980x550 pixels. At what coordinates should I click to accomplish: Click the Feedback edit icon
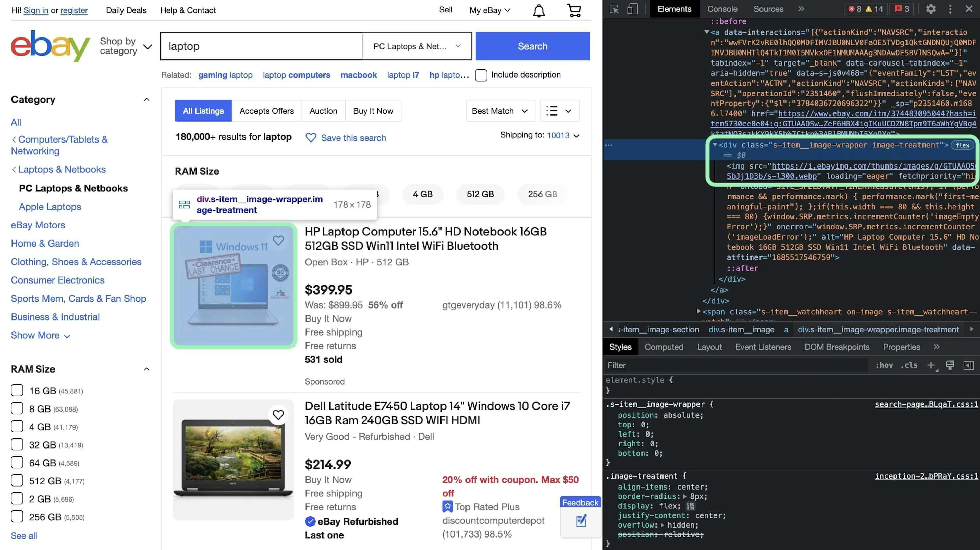tap(581, 520)
